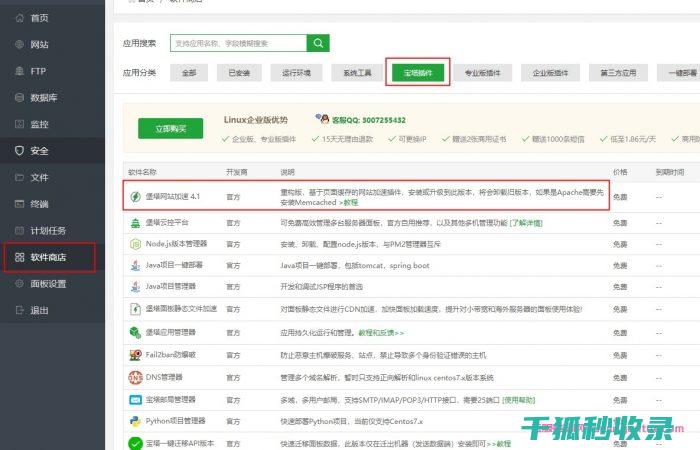Click the 价格 column header

click(x=620, y=172)
